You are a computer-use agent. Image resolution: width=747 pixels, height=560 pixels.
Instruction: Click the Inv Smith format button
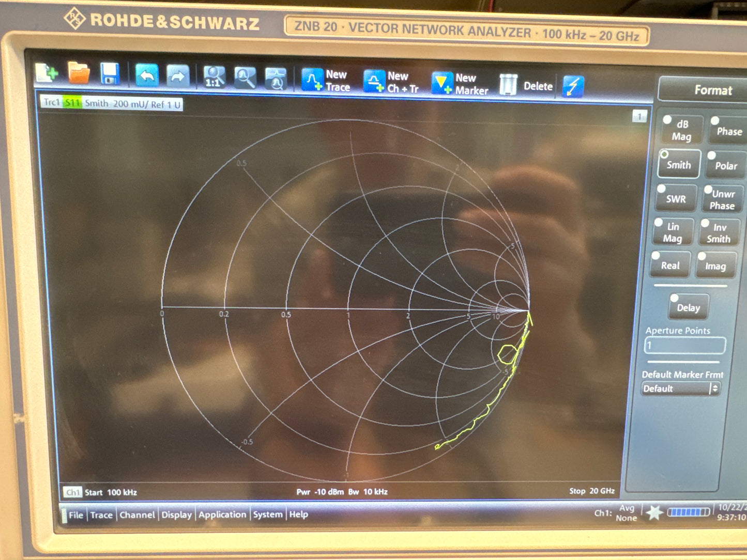[x=719, y=233]
